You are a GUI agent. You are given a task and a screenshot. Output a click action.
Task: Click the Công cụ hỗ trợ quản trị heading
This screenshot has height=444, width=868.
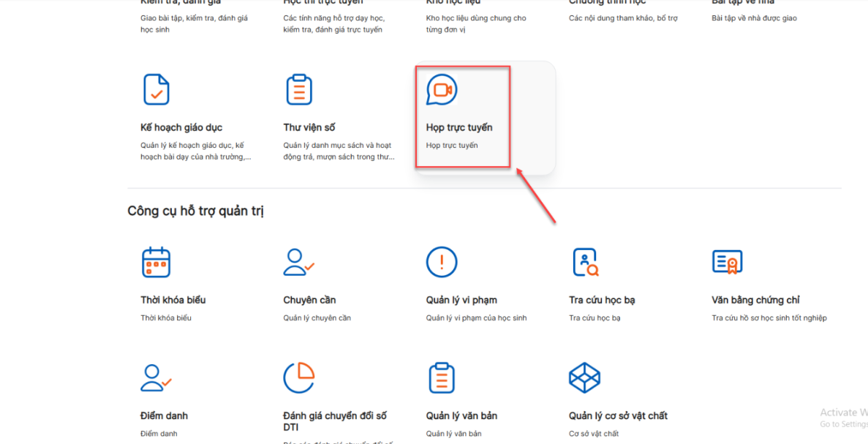(x=195, y=211)
